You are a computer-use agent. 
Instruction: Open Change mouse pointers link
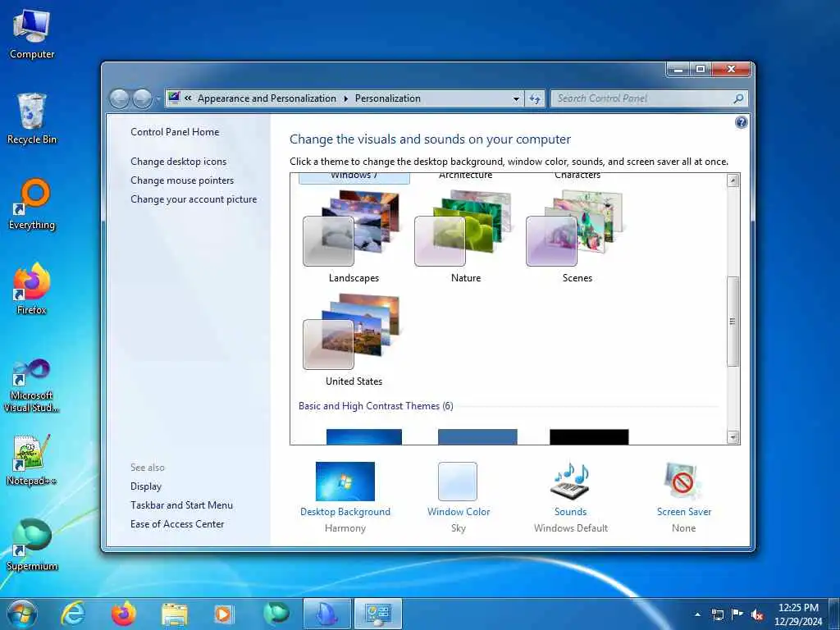click(182, 180)
